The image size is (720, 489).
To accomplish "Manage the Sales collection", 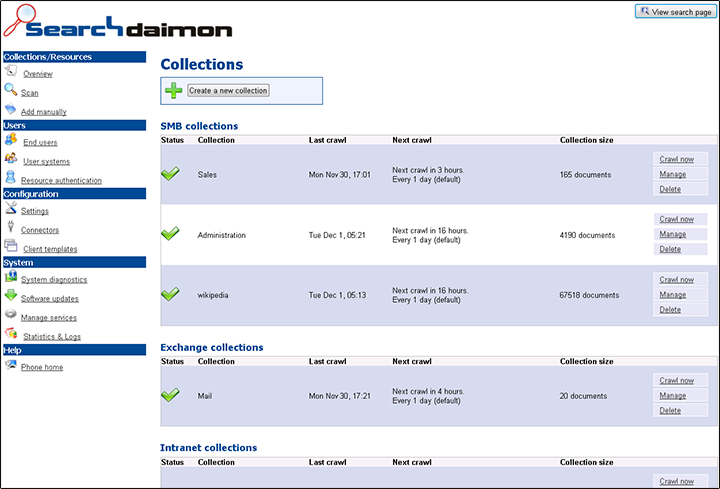I will [673, 174].
